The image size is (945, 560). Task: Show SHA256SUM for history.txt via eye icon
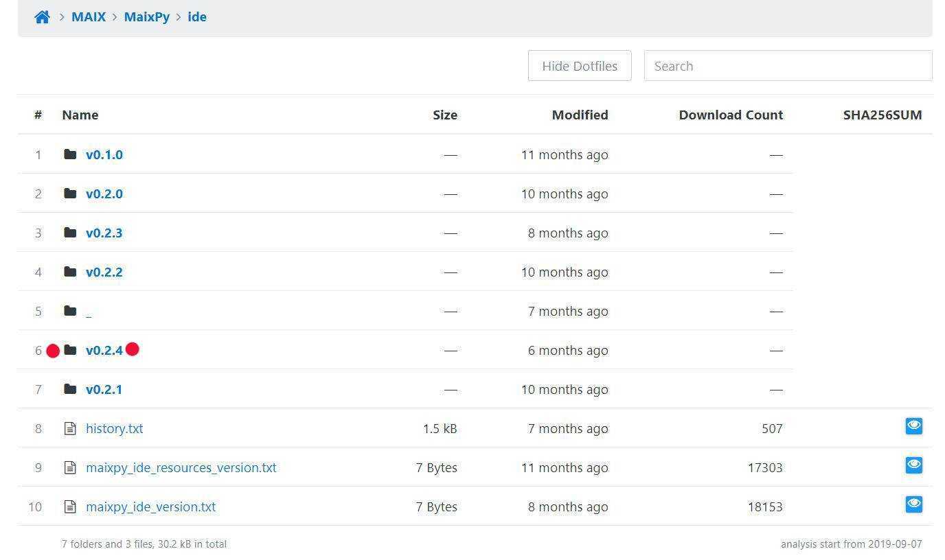tap(913, 426)
